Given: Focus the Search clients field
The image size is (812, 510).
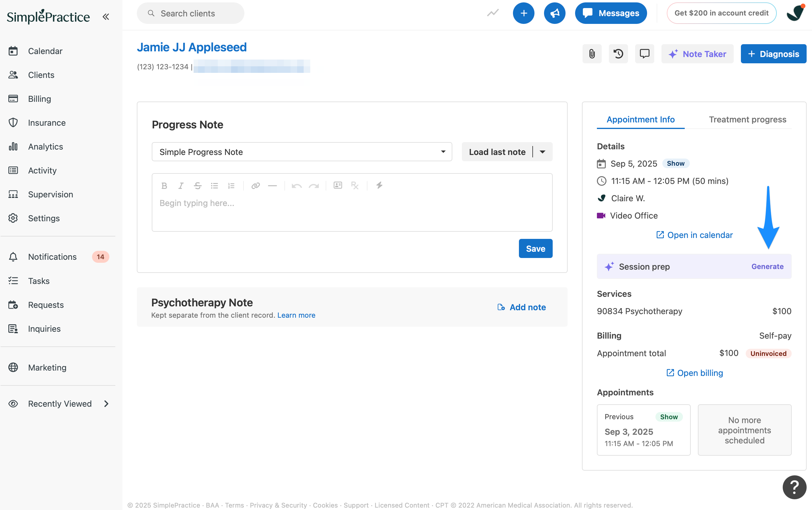Looking at the screenshot, I should tap(191, 13).
